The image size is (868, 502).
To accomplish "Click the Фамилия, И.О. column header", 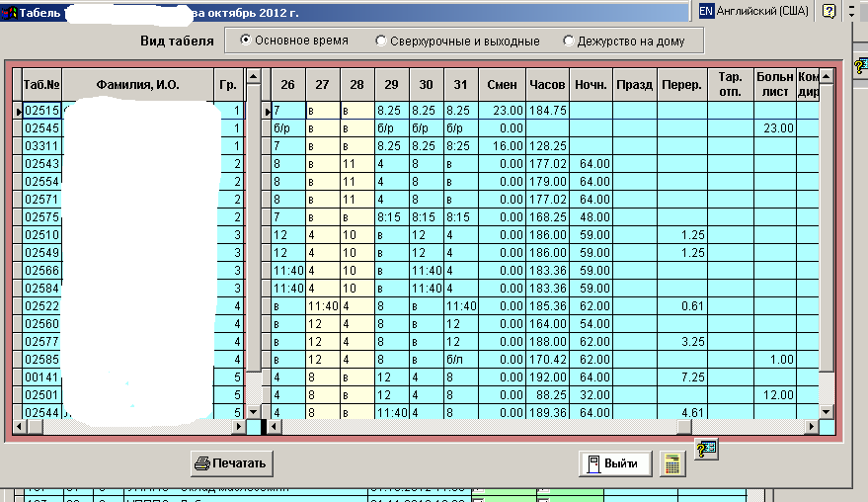I will click(137, 84).
